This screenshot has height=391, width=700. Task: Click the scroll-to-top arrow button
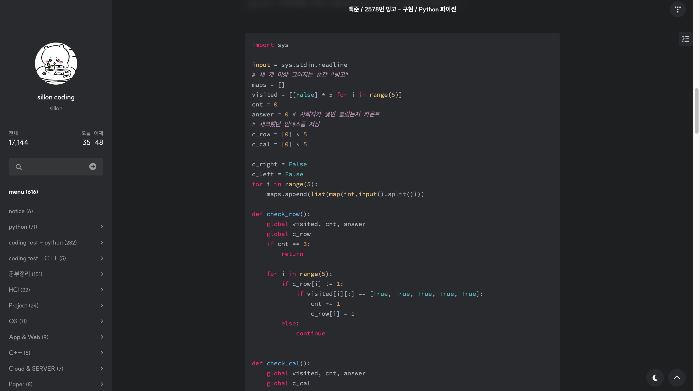point(677,378)
